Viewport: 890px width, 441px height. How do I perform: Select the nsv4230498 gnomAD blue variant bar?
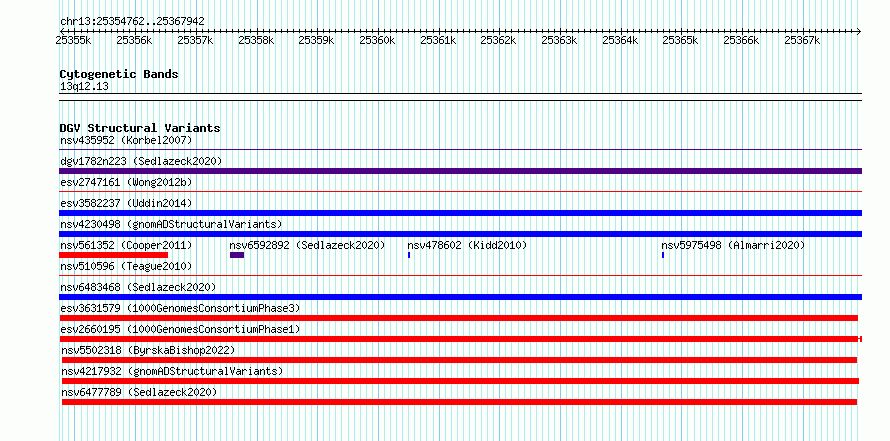pos(460,234)
